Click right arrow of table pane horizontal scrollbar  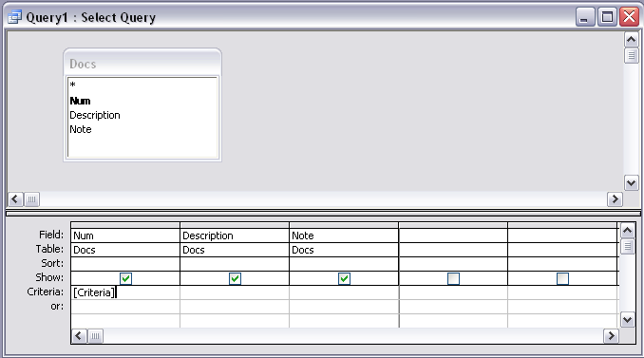(x=615, y=199)
